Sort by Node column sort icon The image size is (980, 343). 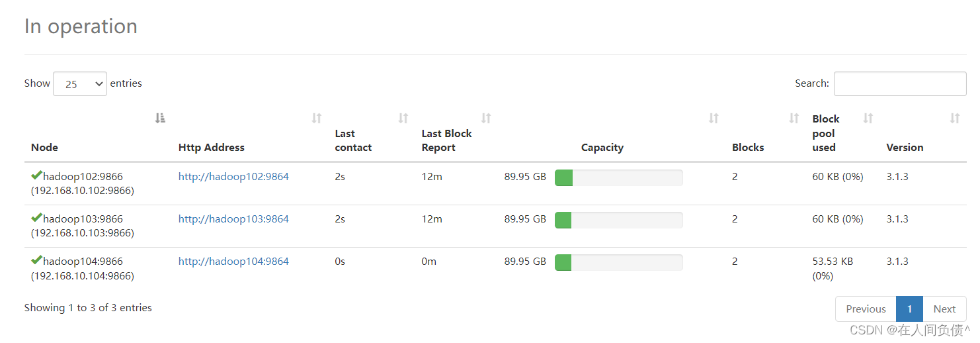(x=160, y=119)
